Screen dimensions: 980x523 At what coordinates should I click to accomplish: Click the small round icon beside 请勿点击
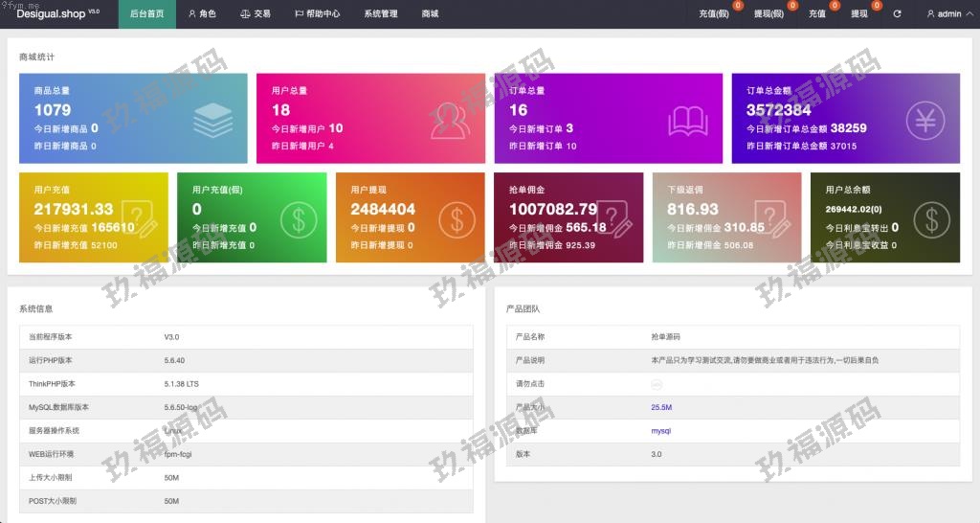(657, 384)
